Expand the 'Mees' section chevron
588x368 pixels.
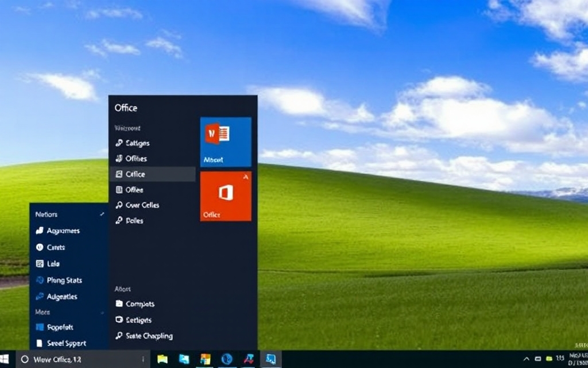102,312
